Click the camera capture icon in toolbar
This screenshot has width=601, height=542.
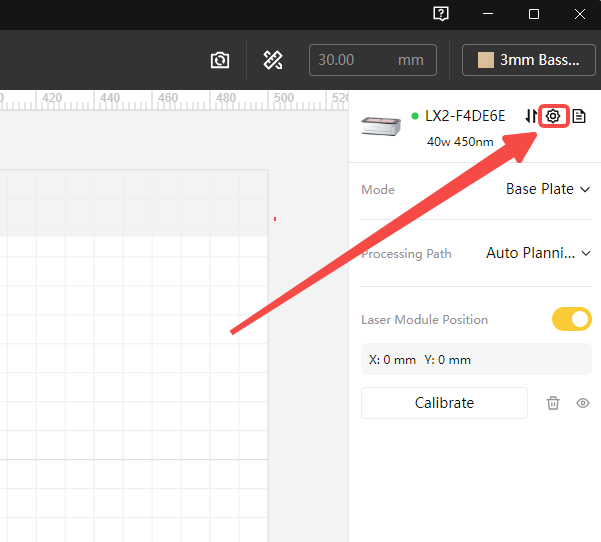(220, 60)
